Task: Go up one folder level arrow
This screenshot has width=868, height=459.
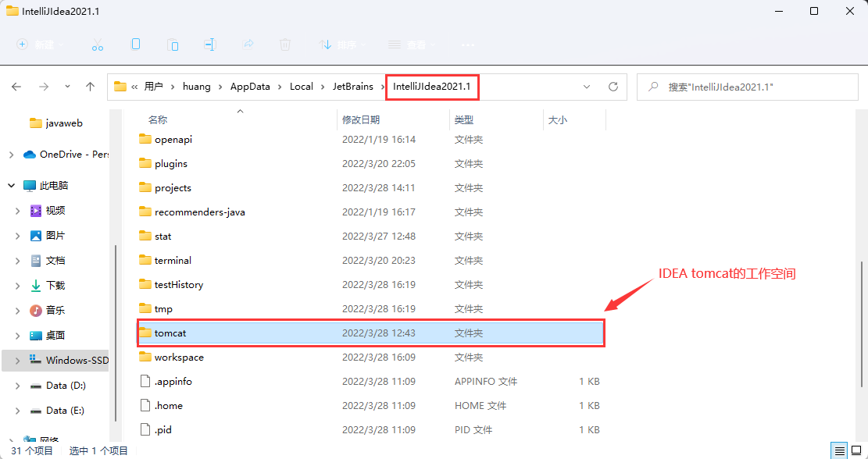Action: [x=90, y=87]
